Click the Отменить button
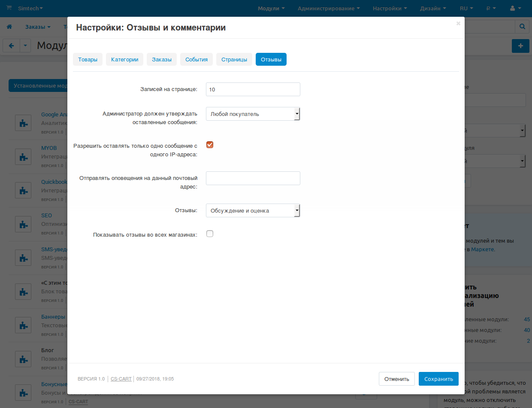Screen dimensions: 532x408 pyautogui.click(x=396, y=379)
